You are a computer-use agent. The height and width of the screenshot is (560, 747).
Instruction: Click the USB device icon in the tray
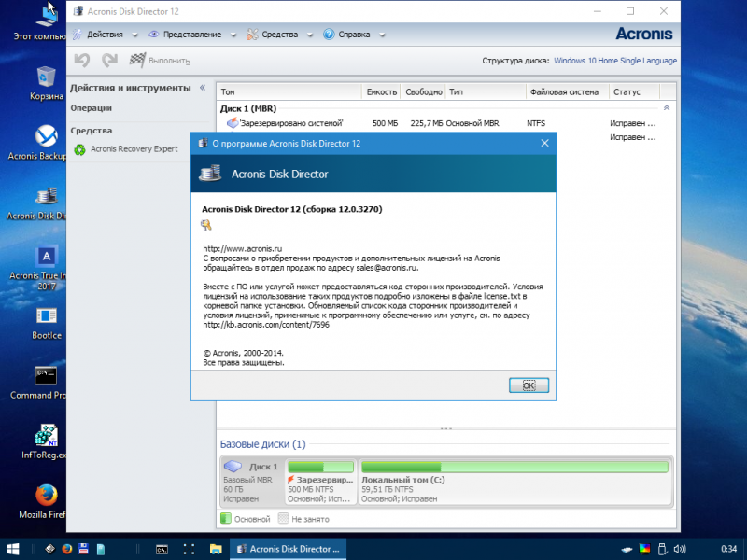[x=662, y=550]
